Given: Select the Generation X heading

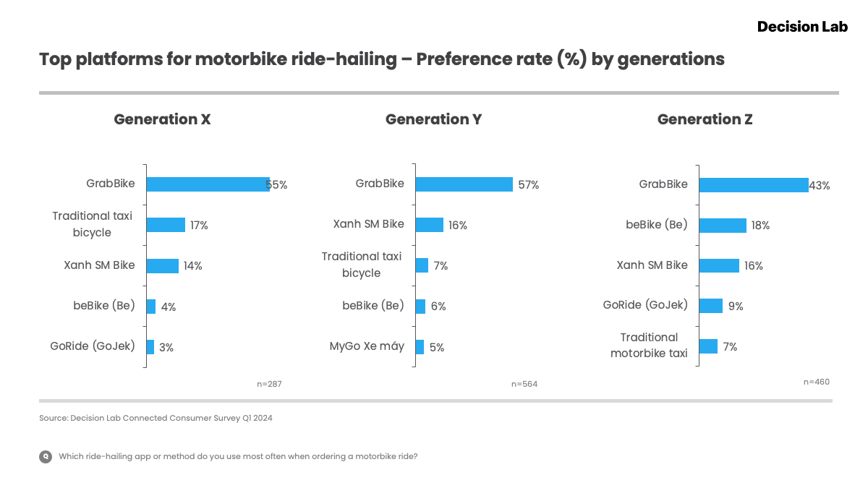Looking at the screenshot, I should point(162,119).
